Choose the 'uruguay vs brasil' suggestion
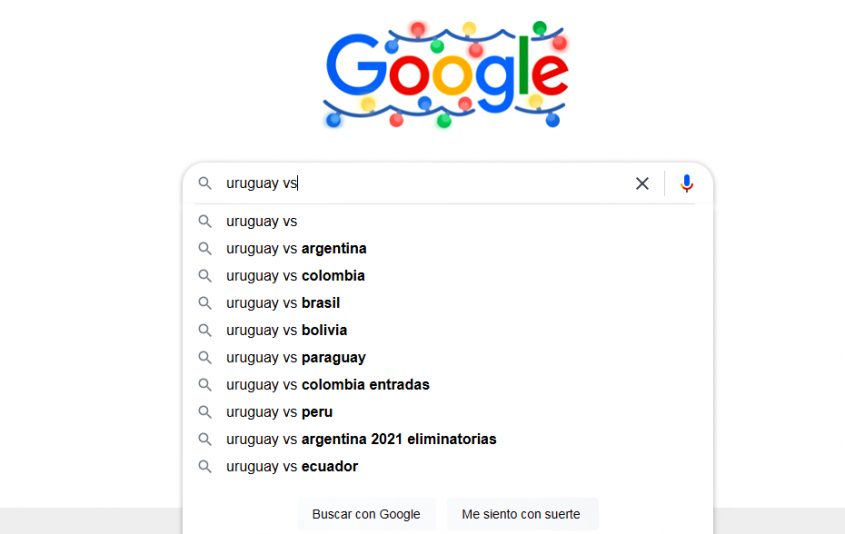 coord(448,303)
